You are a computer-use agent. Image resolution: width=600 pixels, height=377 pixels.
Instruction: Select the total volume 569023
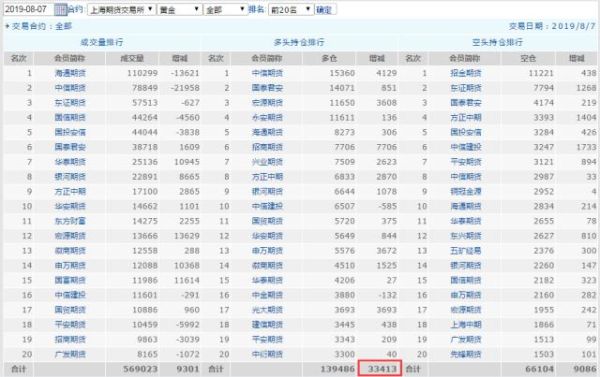pyautogui.click(x=140, y=369)
